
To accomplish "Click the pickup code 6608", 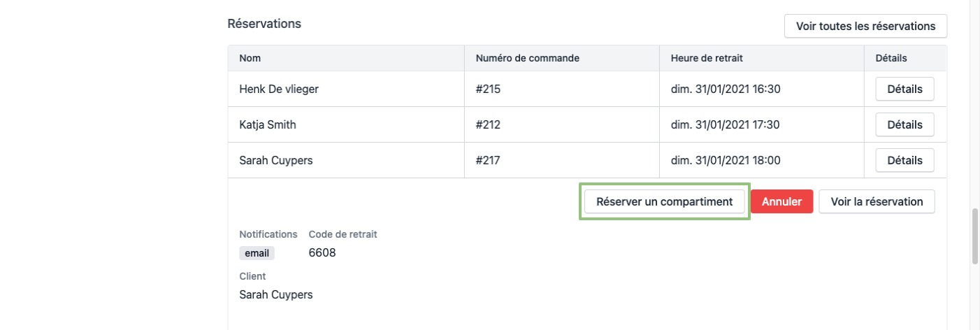I will [x=322, y=253].
